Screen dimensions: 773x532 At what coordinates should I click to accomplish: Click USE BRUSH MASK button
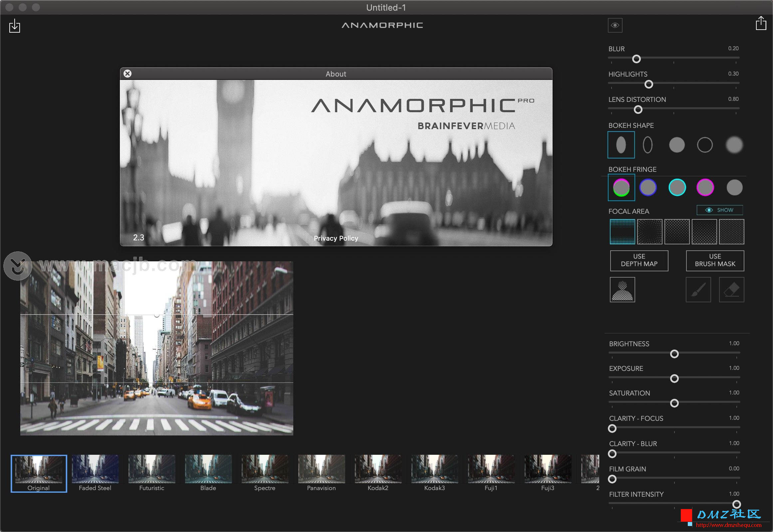[715, 260]
